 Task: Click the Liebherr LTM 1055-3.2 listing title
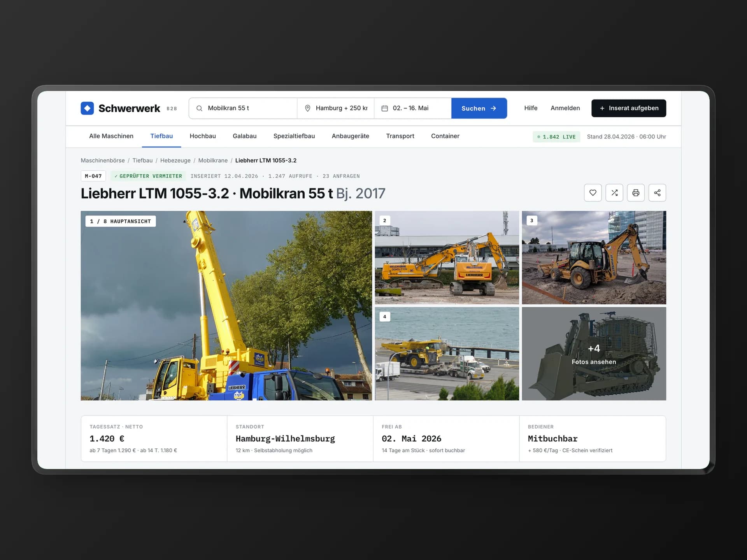pos(233,193)
